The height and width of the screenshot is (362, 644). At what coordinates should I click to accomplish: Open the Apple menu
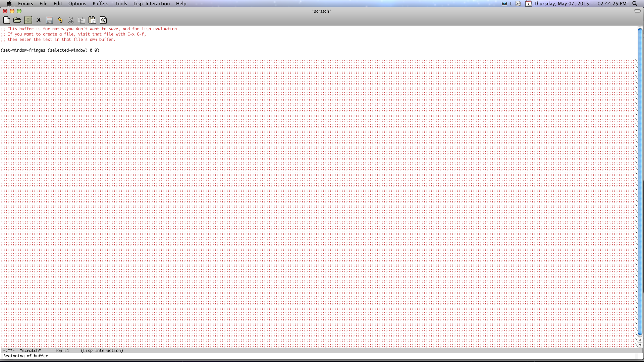(9, 4)
